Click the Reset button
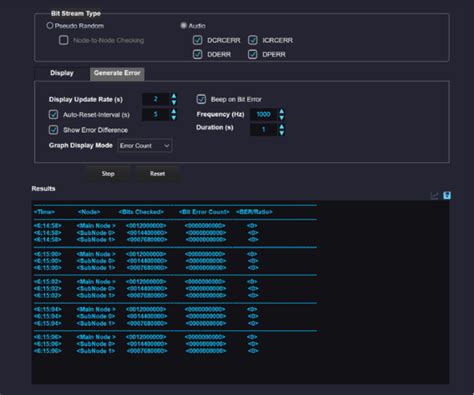The height and width of the screenshot is (395, 474). pos(157,174)
